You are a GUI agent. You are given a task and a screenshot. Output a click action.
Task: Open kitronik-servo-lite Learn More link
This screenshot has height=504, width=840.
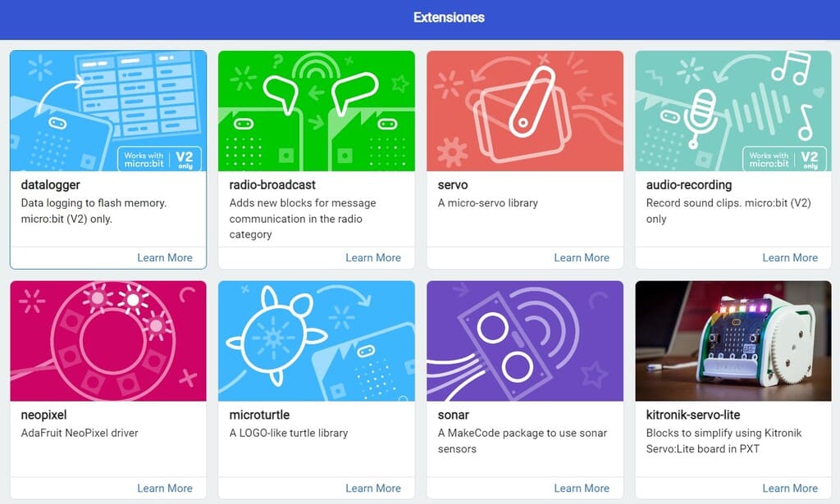pyautogui.click(x=790, y=488)
